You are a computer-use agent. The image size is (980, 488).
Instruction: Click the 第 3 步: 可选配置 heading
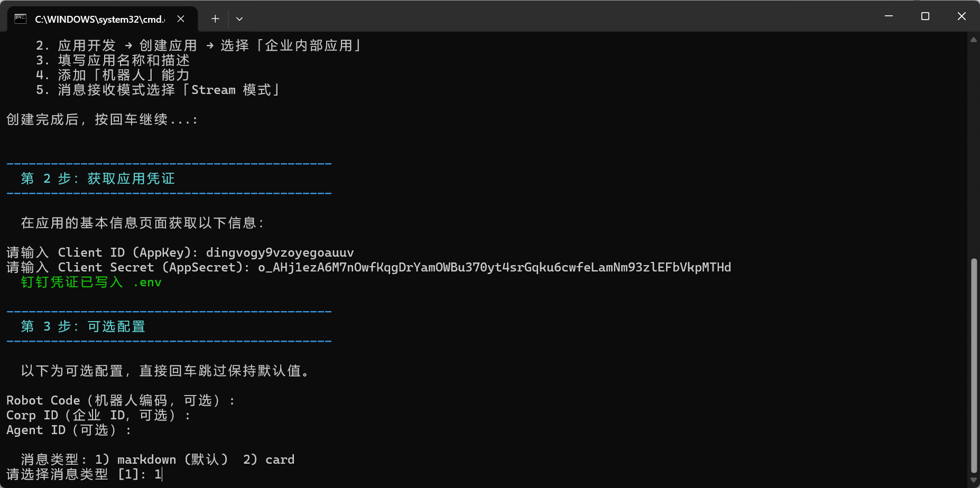coord(83,326)
